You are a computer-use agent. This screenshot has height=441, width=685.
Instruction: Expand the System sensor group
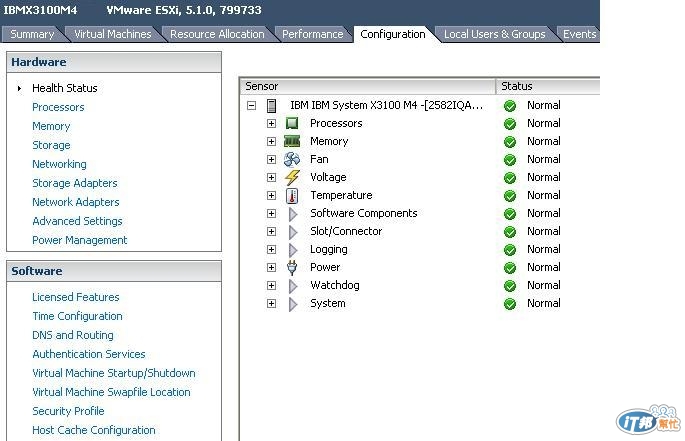271,303
